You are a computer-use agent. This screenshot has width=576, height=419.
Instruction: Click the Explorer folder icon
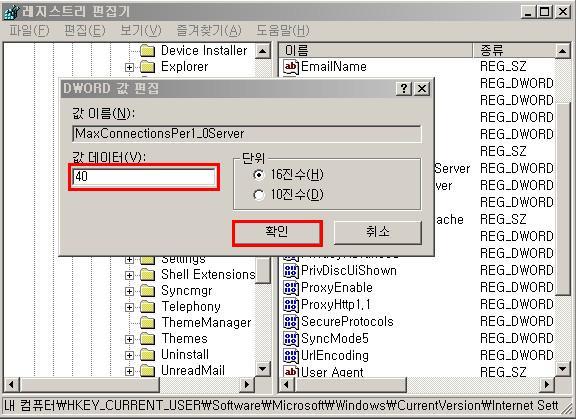(148, 67)
